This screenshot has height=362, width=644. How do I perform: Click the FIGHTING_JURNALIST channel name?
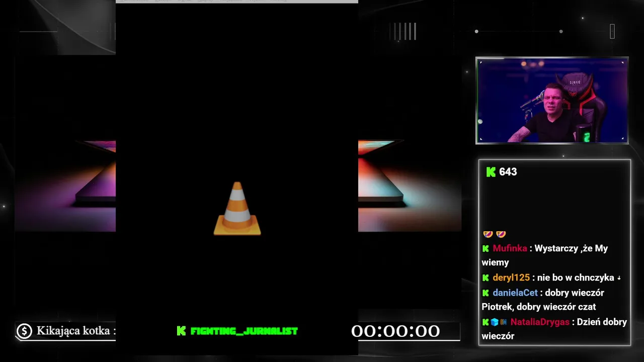click(x=244, y=331)
